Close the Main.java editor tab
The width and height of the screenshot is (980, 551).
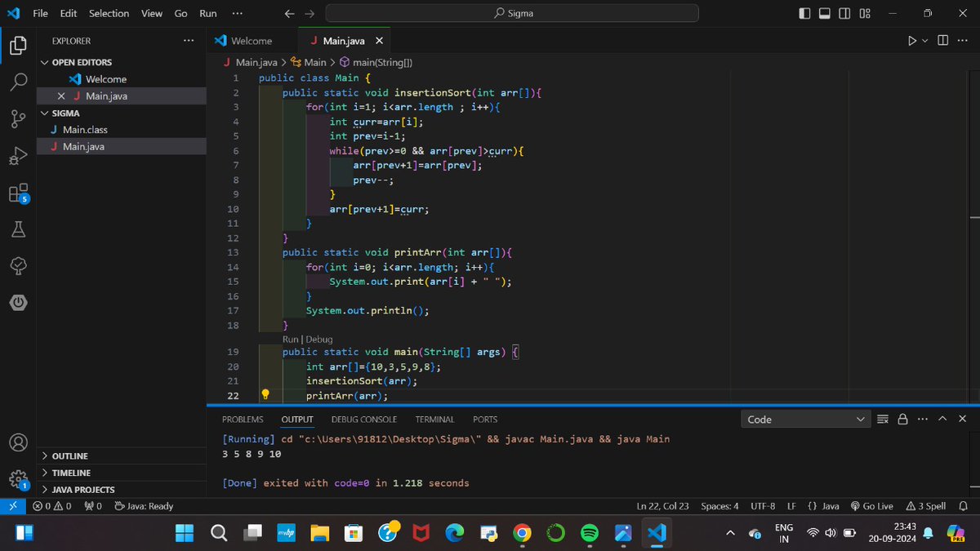(x=378, y=41)
